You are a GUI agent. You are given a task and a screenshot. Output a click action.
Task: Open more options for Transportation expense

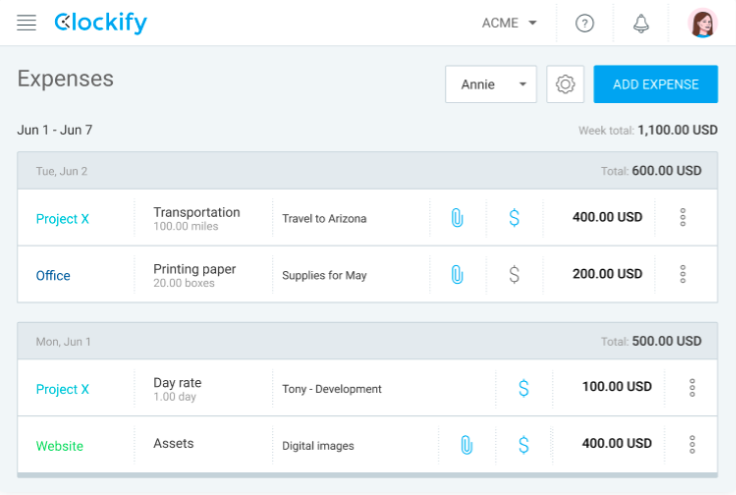(x=683, y=217)
